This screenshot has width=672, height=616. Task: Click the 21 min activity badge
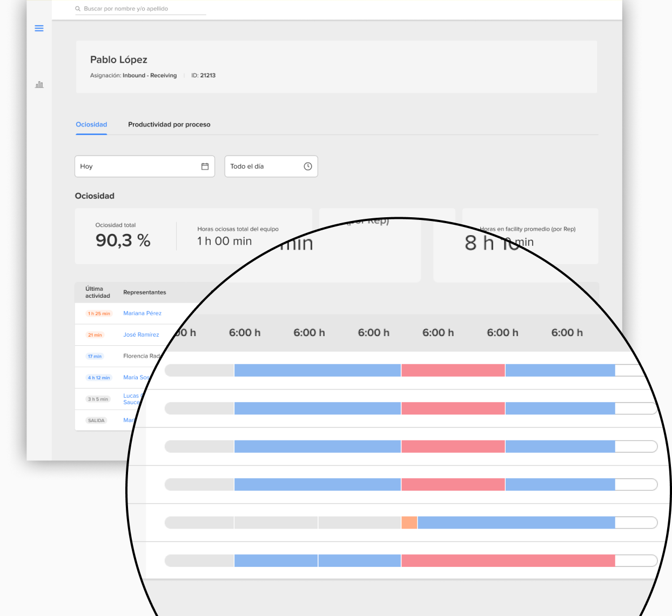point(95,335)
